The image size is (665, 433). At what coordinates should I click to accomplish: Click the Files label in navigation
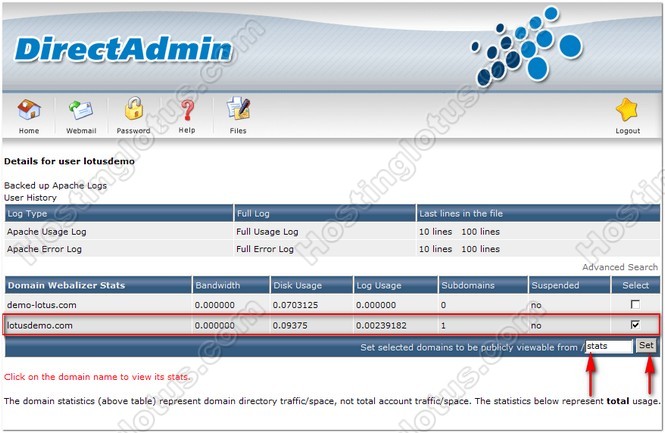tap(238, 131)
